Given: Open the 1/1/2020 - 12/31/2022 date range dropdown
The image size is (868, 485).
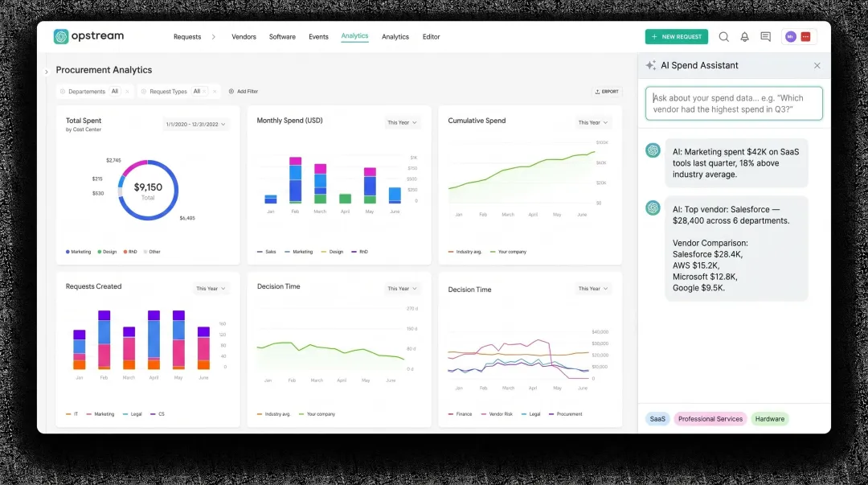Looking at the screenshot, I should (195, 124).
